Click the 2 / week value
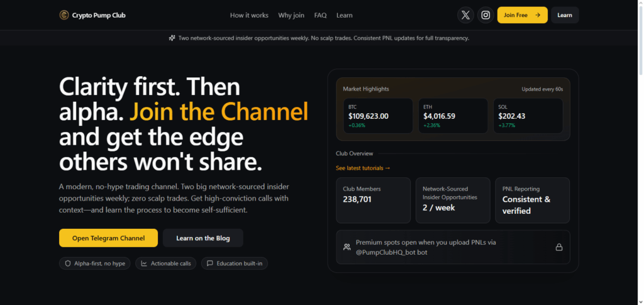644x305 pixels. pos(438,208)
